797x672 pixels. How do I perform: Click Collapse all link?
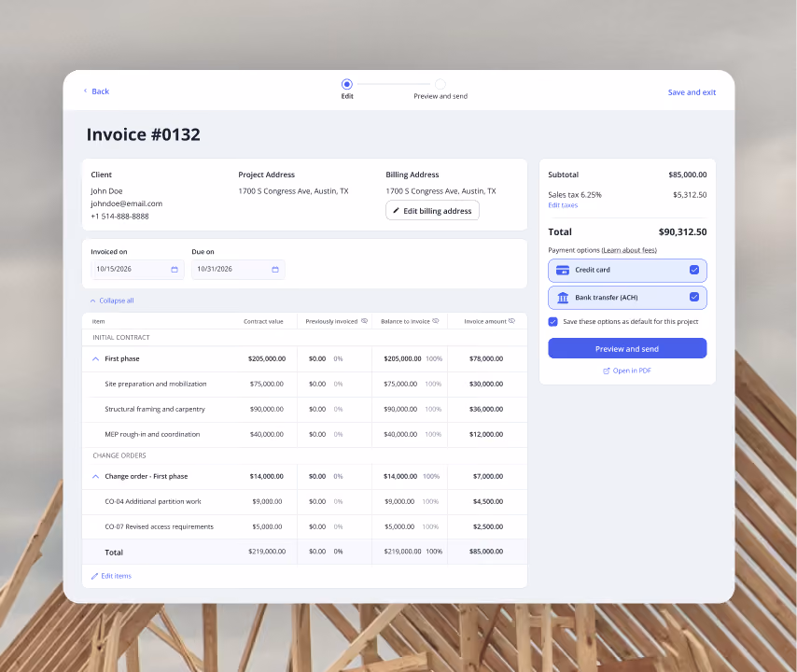point(117,301)
